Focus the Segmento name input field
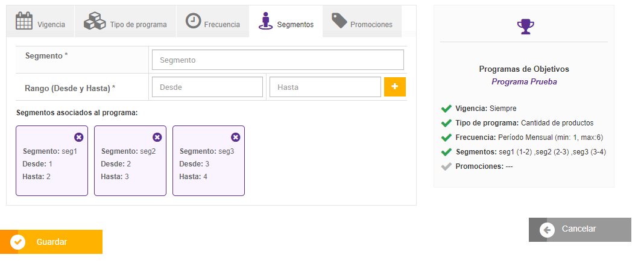 coord(277,60)
